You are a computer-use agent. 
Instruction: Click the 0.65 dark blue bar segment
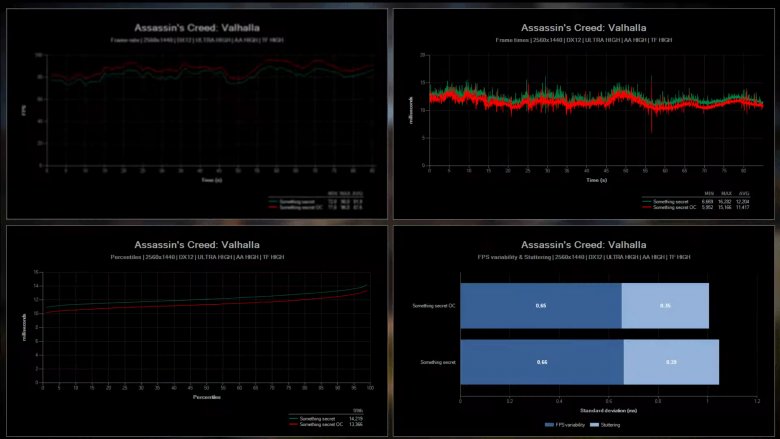click(541, 306)
